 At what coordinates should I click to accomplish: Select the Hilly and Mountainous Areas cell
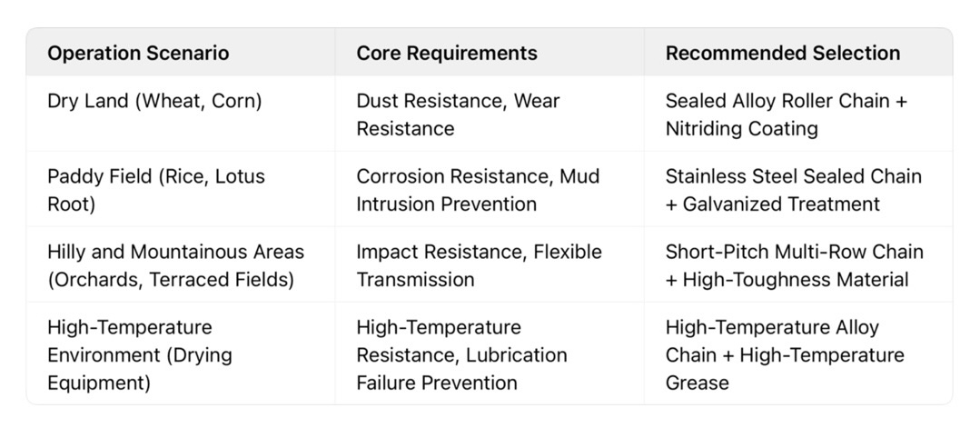(175, 264)
